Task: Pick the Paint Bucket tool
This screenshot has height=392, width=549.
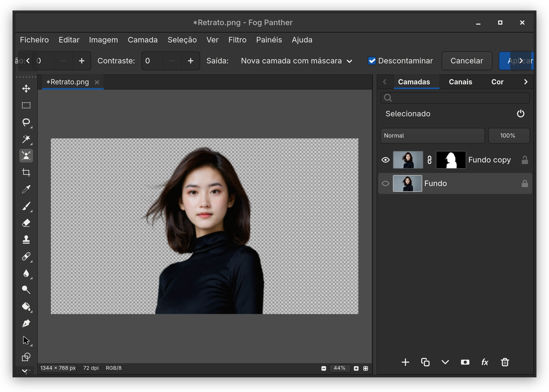Action: click(x=26, y=307)
